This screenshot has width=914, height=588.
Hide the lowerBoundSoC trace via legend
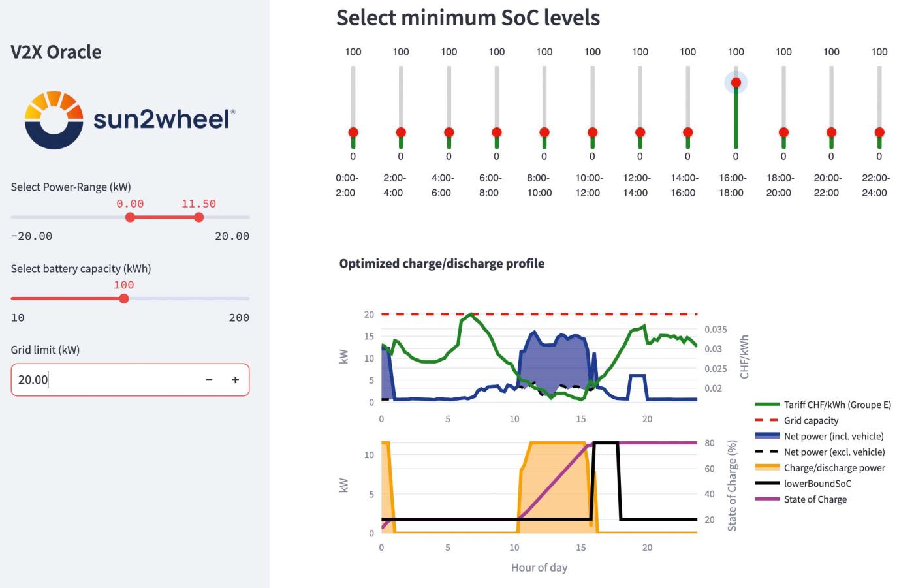(x=817, y=484)
